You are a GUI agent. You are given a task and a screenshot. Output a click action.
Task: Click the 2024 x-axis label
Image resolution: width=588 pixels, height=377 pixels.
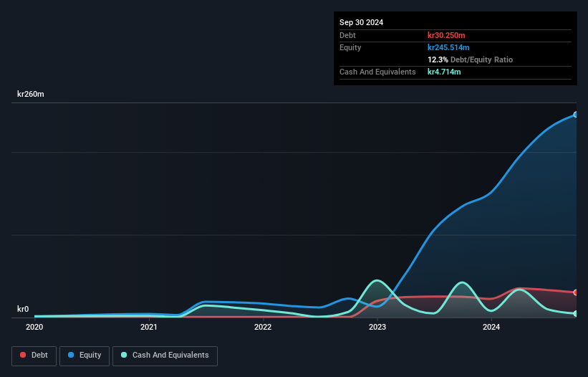coord(491,327)
